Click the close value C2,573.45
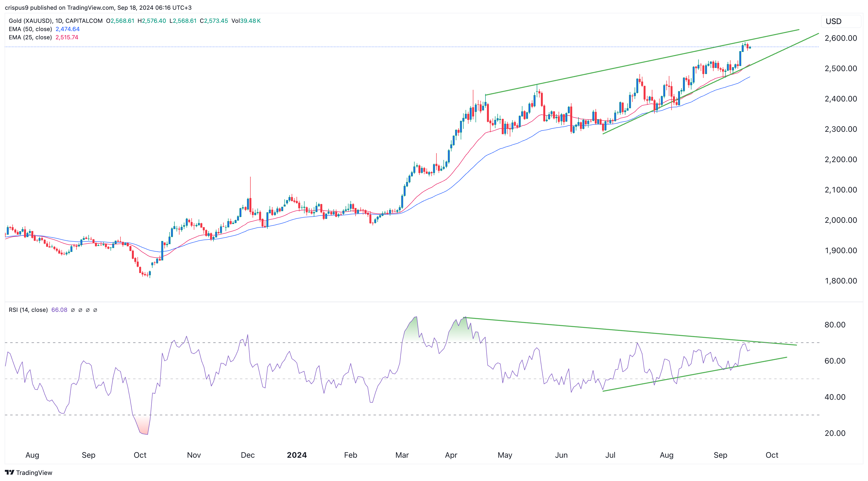868x481 pixels. pos(214,21)
